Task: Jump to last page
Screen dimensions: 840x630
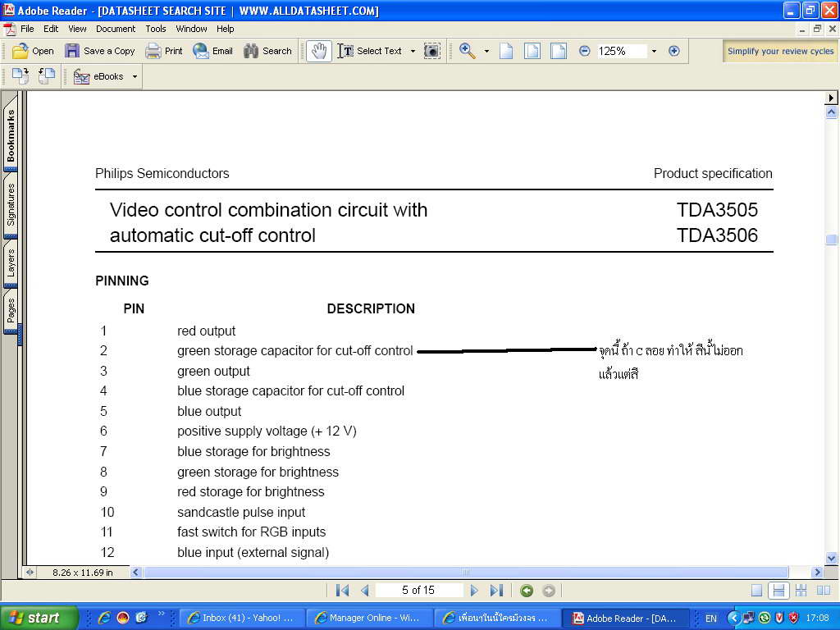Action: tap(496, 591)
